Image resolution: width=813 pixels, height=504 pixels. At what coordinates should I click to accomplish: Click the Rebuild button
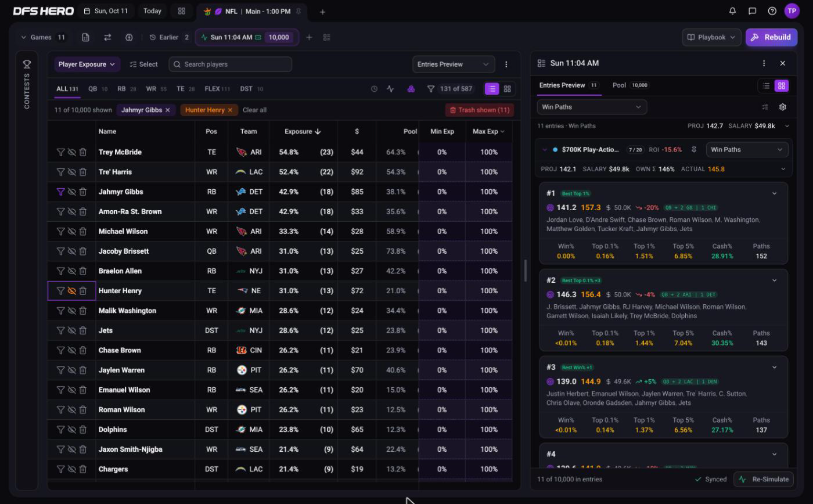771,37
